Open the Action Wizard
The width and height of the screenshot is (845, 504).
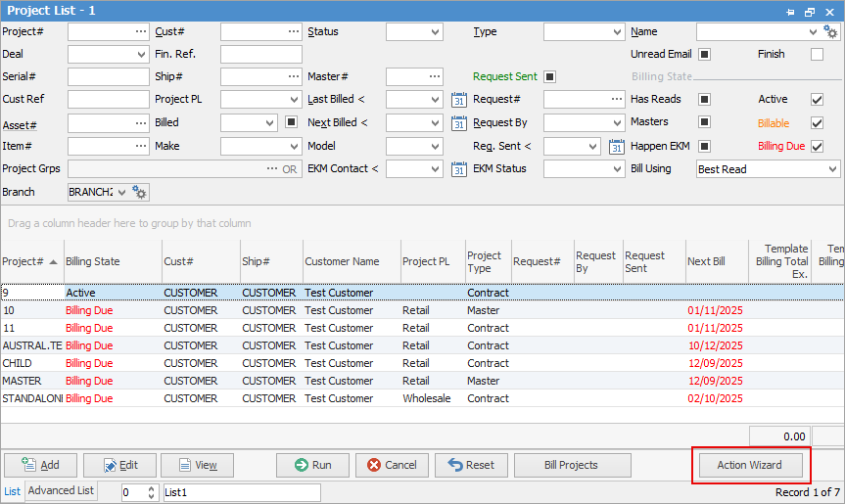click(751, 465)
